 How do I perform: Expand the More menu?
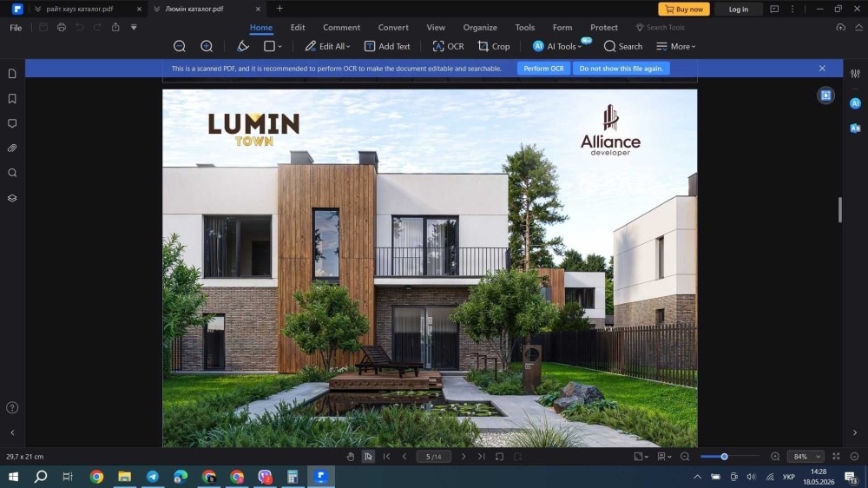pos(676,47)
